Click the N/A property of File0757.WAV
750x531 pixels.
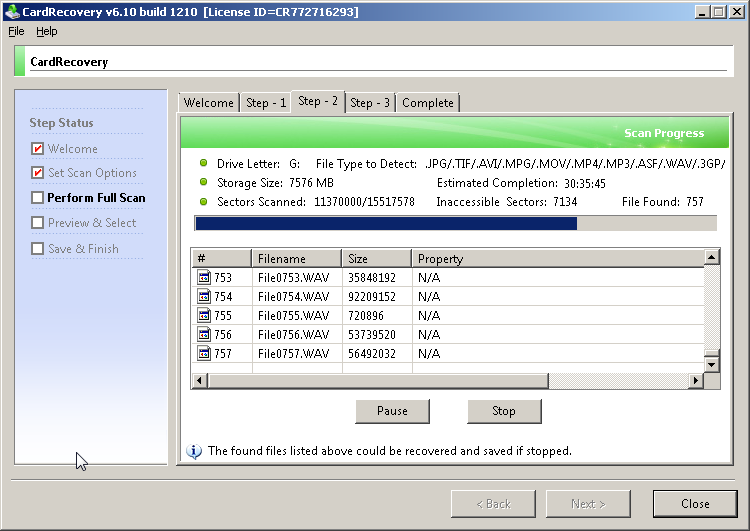tap(429, 354)
